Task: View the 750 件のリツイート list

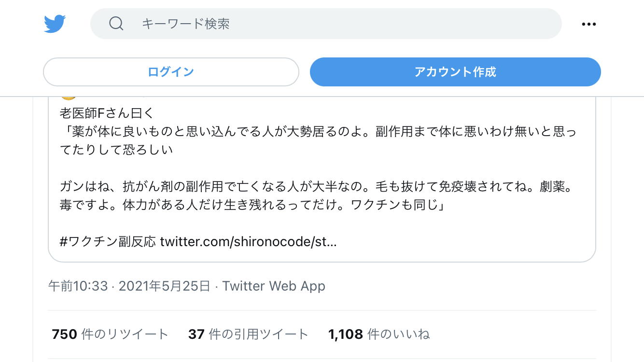Action: 110,334
